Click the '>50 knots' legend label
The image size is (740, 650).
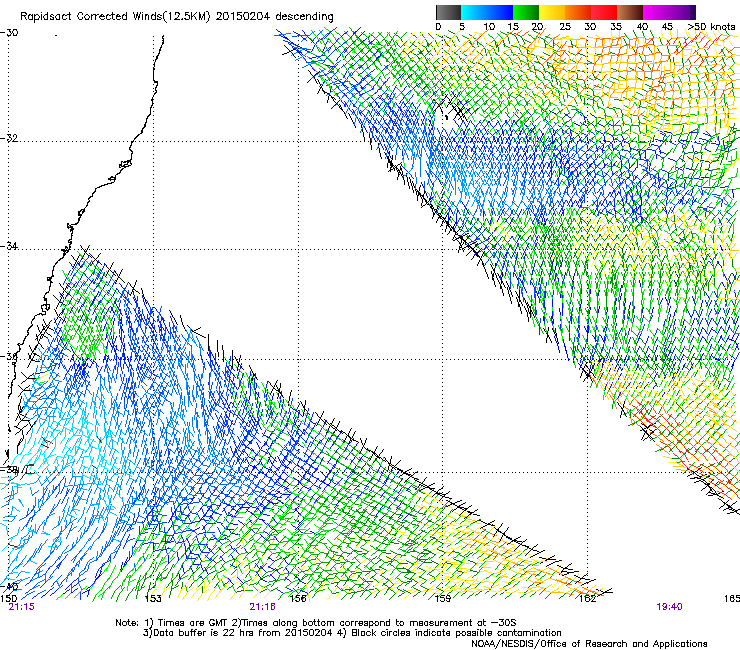(711, 27)
